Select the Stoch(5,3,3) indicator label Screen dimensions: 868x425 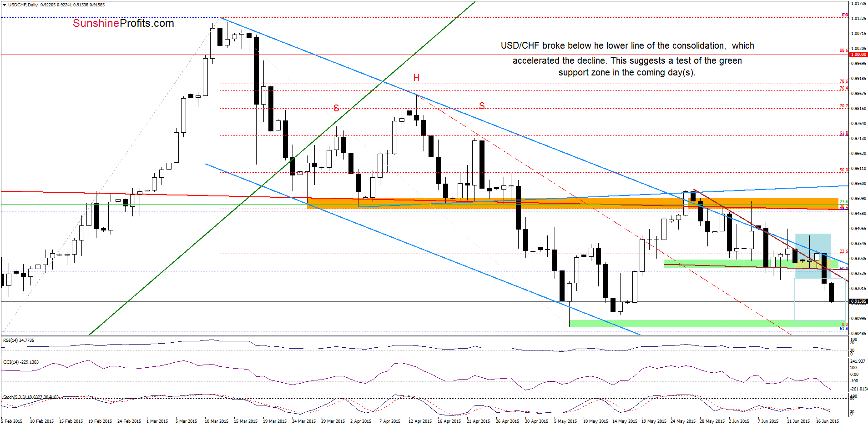click(x=31, y=397)
